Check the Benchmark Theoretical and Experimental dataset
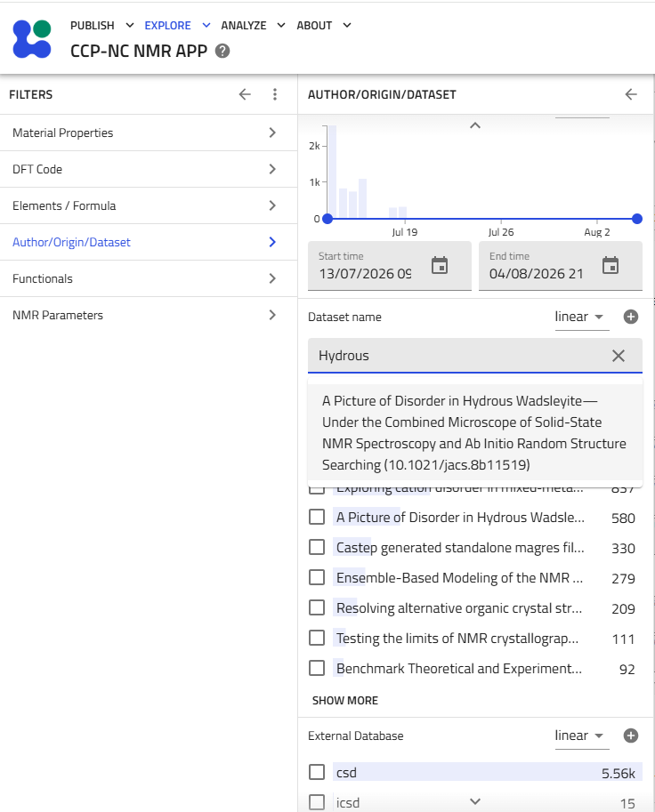 pos(317,668)
